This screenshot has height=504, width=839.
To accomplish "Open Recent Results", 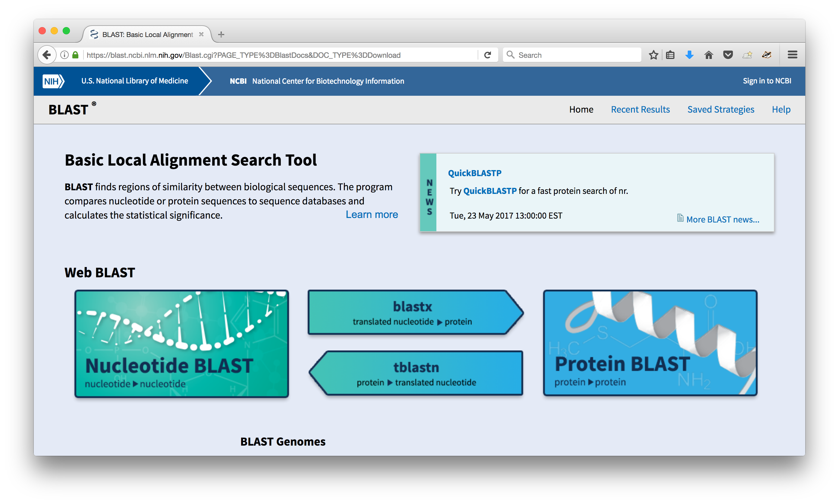I will tap(640, 109).
